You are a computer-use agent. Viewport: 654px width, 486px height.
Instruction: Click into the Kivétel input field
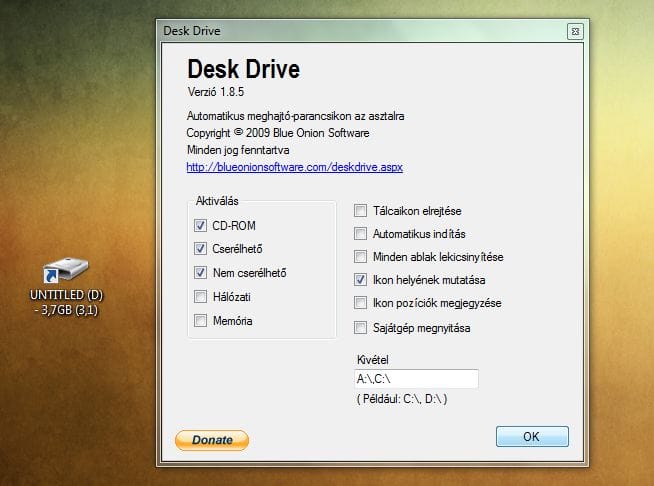[416, 379]
